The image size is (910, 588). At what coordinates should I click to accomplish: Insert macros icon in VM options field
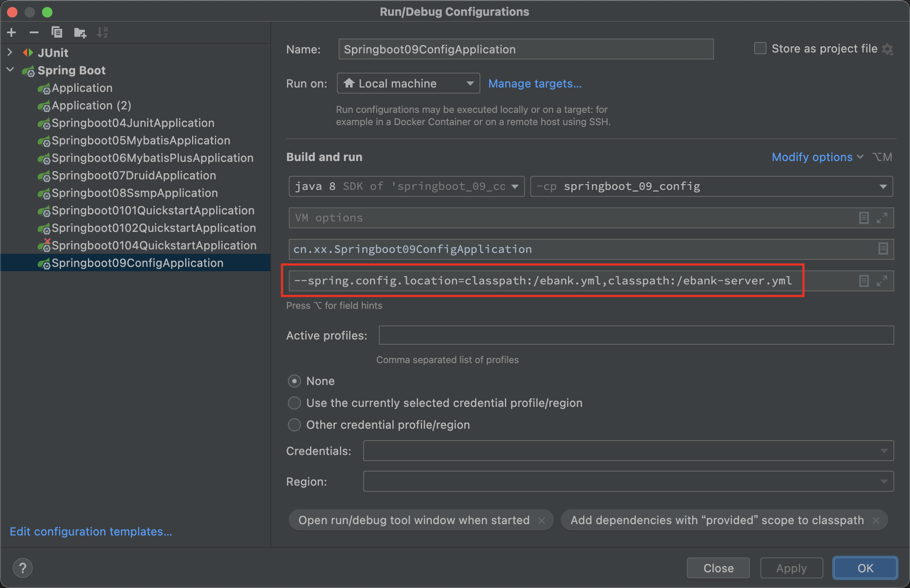[x=864, y=218]
